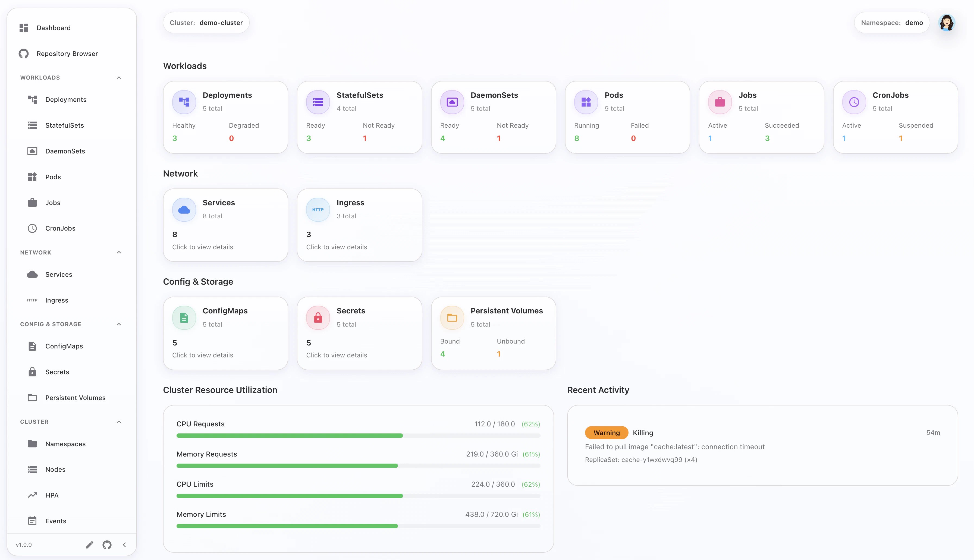Click the Services cloud icon

point(32,274)
